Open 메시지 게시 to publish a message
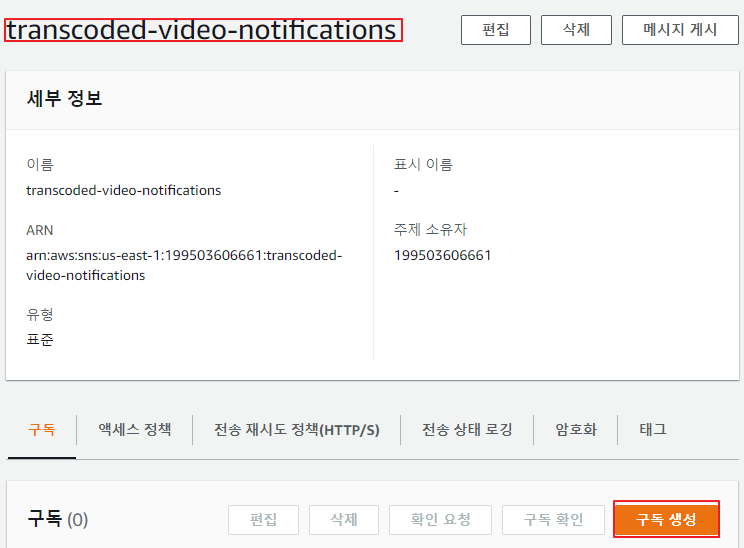The width and height of the screenshot is (744, 548). 680,30
